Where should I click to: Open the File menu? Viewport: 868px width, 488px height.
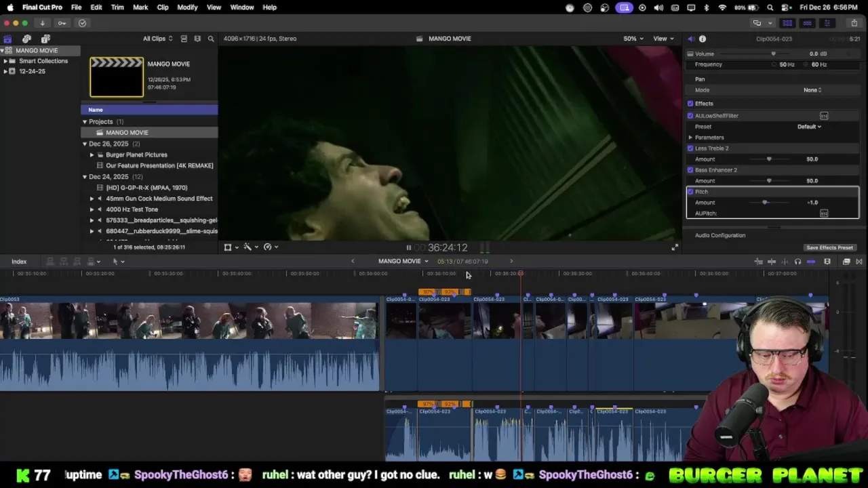[x=77, y=7]
